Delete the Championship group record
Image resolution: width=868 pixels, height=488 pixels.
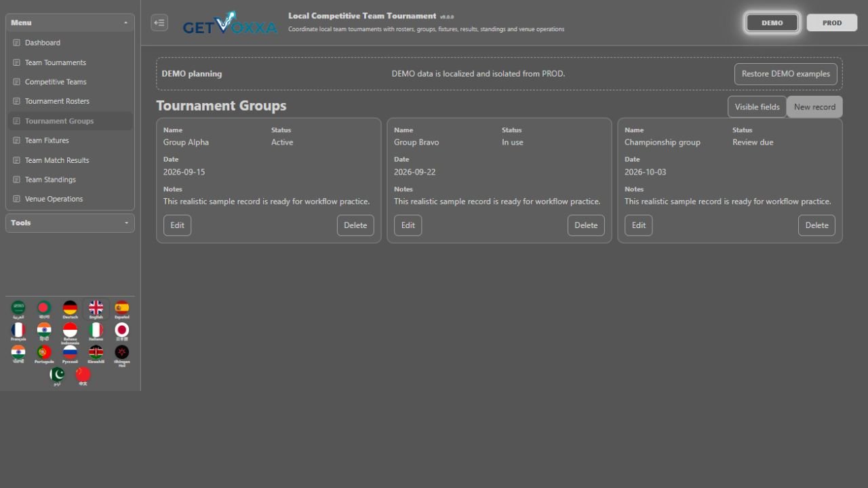(x=816, y=225)
